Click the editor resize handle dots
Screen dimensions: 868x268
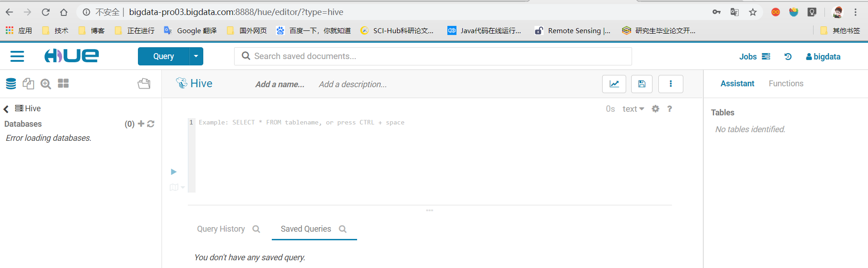pos(430,210)
